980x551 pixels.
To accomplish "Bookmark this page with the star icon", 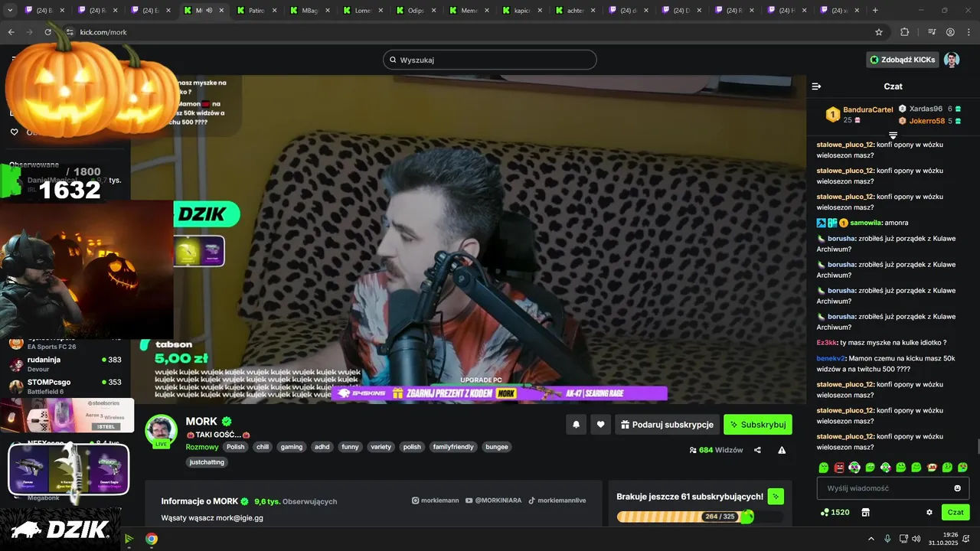I will tap(879, 32).
